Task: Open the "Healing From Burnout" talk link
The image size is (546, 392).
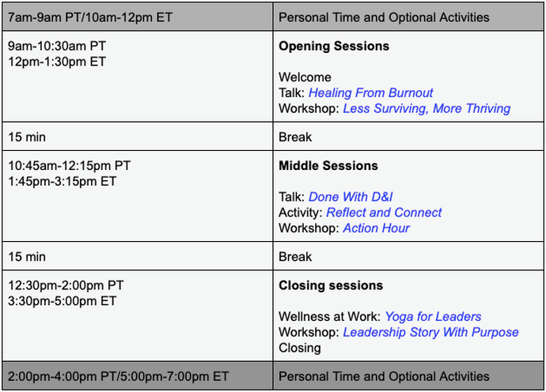Action: 370,92
